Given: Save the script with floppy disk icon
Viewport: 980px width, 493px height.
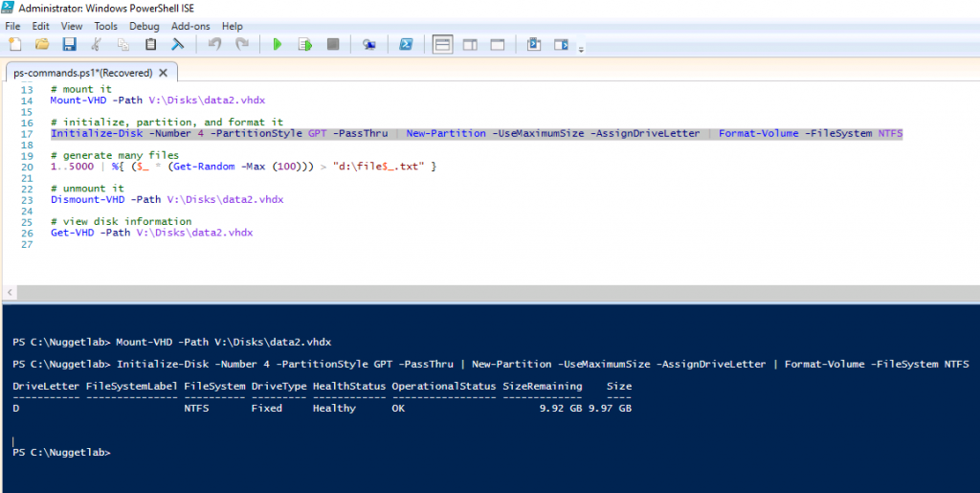Looking at the screenshot, I should [x=69, y=44].
